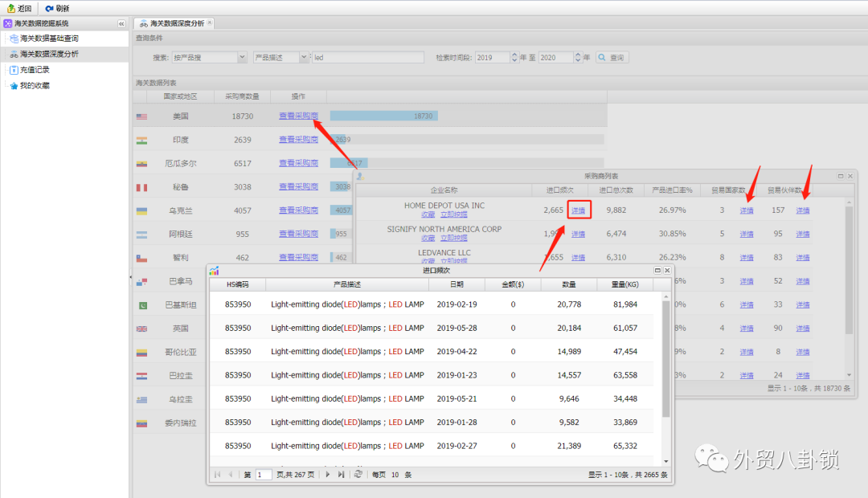Image resolution: width=868 pixels, height=498 pixels.
Task: Click the UK flag icon beside 英国
Action: point(141,329)
